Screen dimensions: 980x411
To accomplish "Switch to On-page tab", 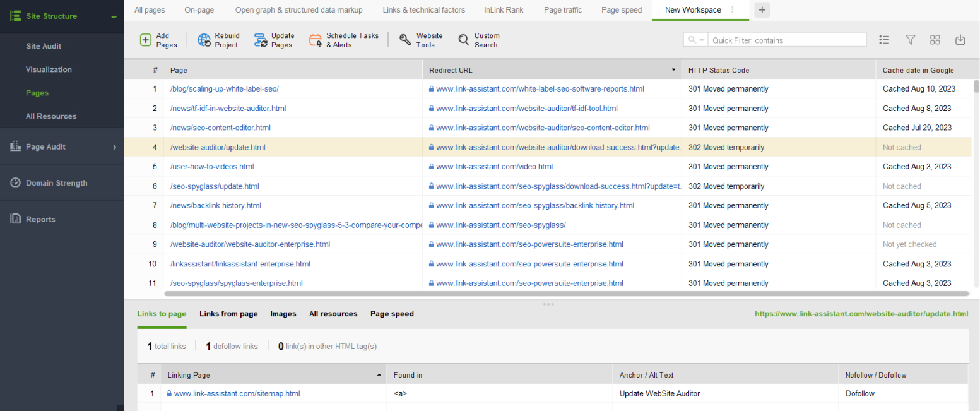I will click(x=199, y=10).
